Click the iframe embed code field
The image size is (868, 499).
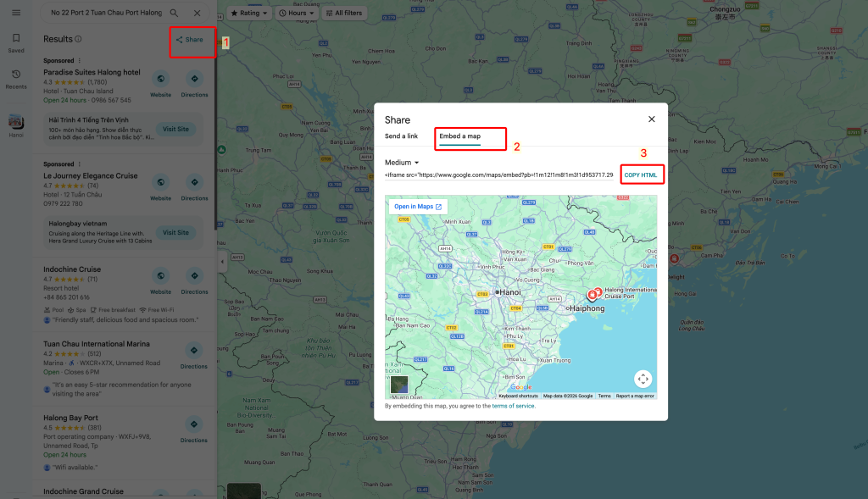(498, 175)
